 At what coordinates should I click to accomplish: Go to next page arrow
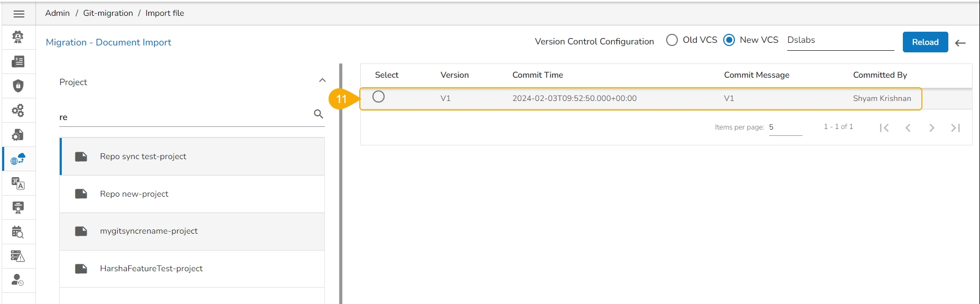tap(931, 127)
